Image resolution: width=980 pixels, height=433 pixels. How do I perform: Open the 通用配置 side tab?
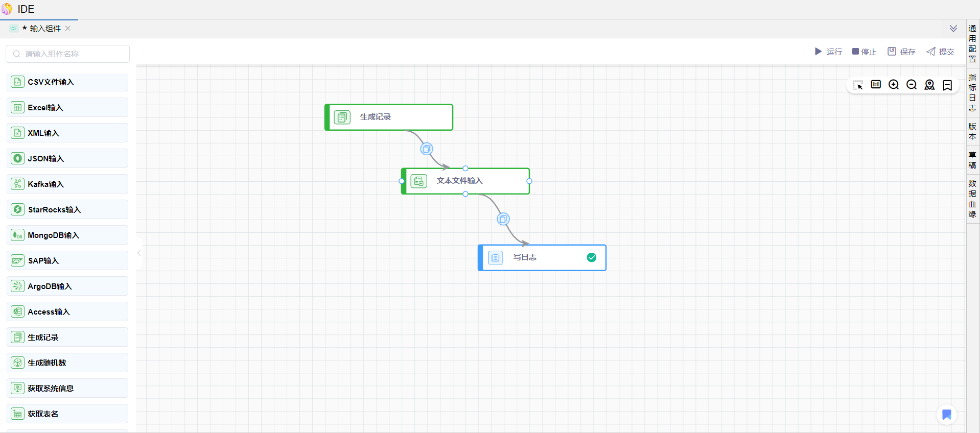(972, 43)
